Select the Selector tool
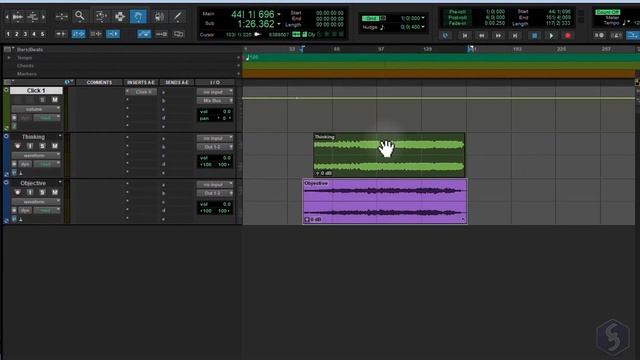Screen dimensions: 640x360 pos(120,16)
